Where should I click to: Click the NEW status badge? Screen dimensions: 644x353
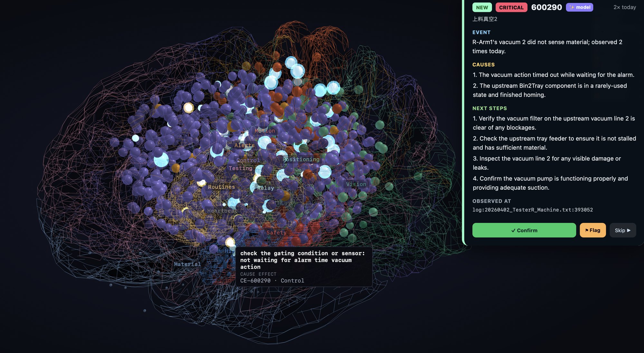[482, 7]
